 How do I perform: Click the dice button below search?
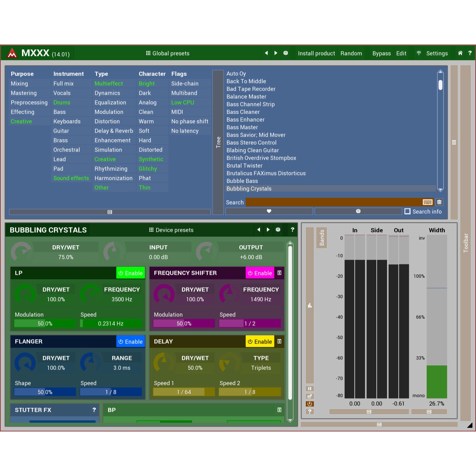[x=358, y=211]
